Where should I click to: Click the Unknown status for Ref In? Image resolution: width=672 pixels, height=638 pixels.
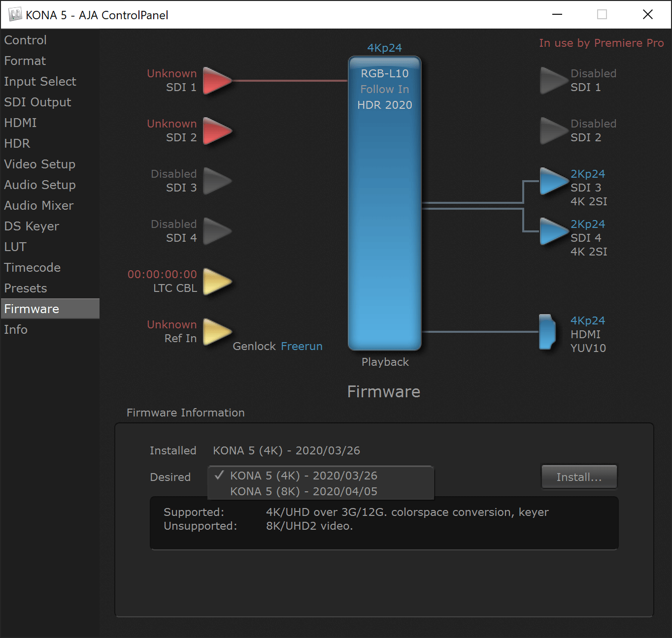point(172,325)
